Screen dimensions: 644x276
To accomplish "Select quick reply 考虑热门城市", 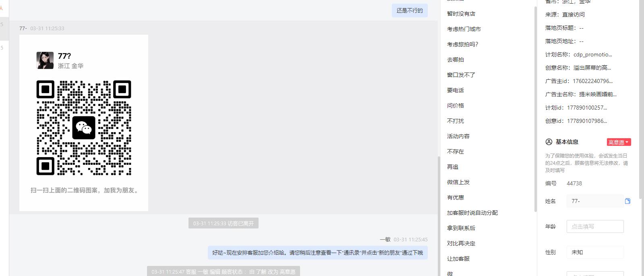I will [x=464, y=29].
